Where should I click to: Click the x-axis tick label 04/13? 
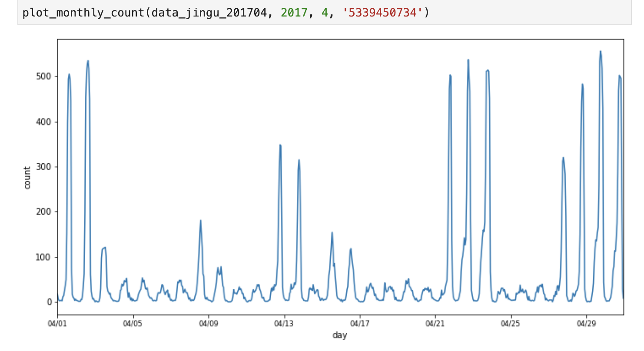coord(284,323)
